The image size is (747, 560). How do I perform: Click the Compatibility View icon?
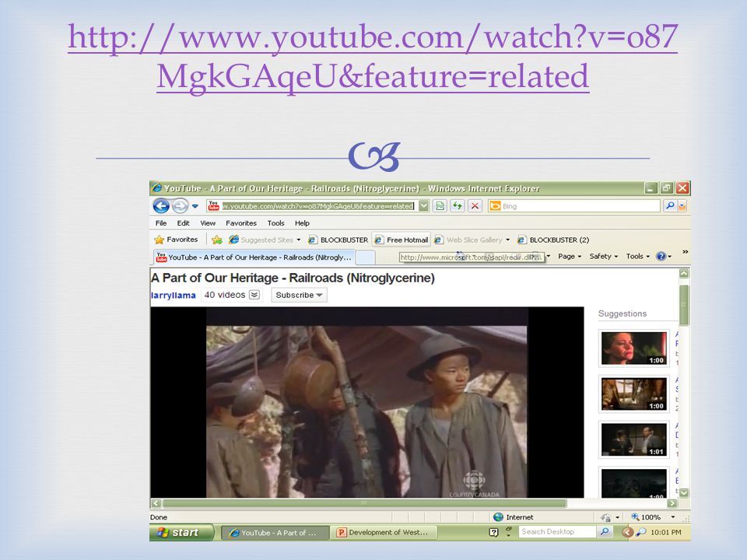pyautogui.click(x=440, y=205)
